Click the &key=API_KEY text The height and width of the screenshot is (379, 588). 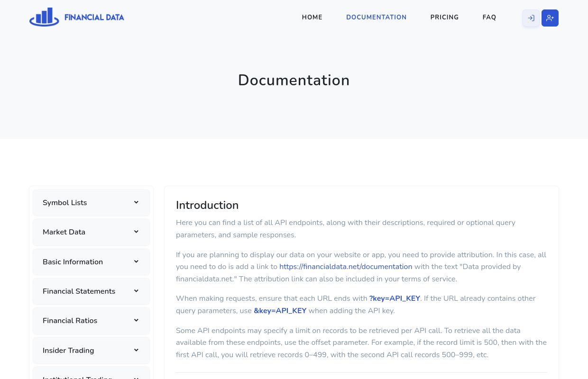[x=280, y=311]
